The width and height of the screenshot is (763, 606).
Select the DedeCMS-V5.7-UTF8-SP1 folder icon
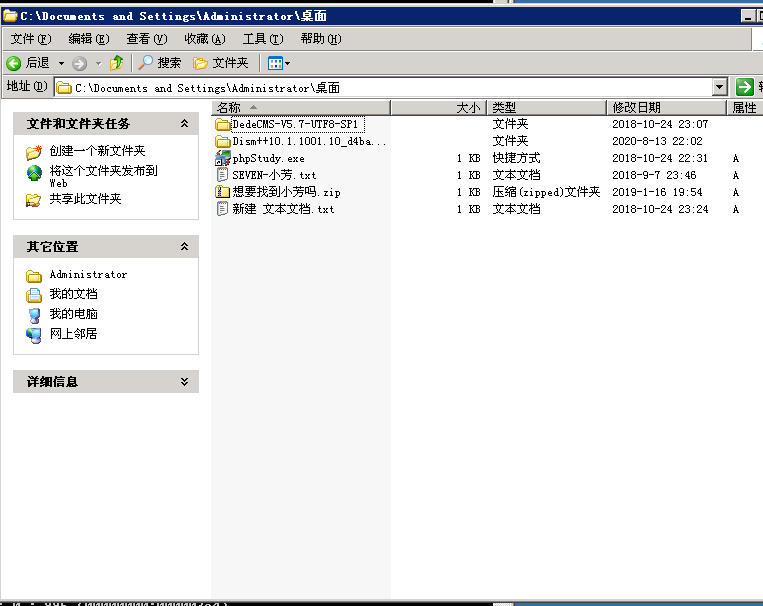pos(223,125)
